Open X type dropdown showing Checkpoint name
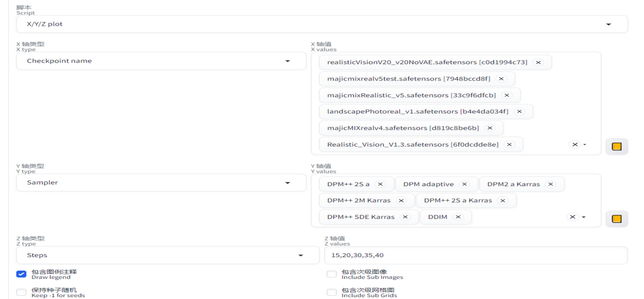644x299 pixels. point(161,61)
